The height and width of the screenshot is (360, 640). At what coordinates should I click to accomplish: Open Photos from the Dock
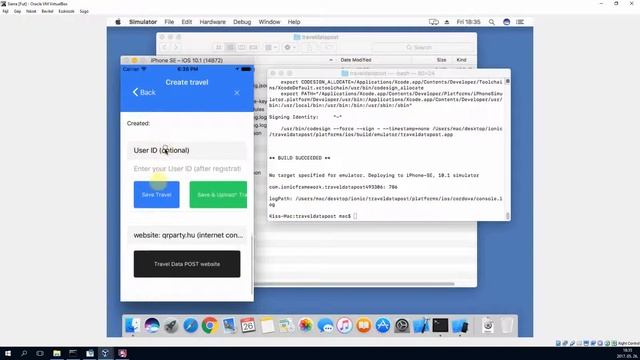305,325
